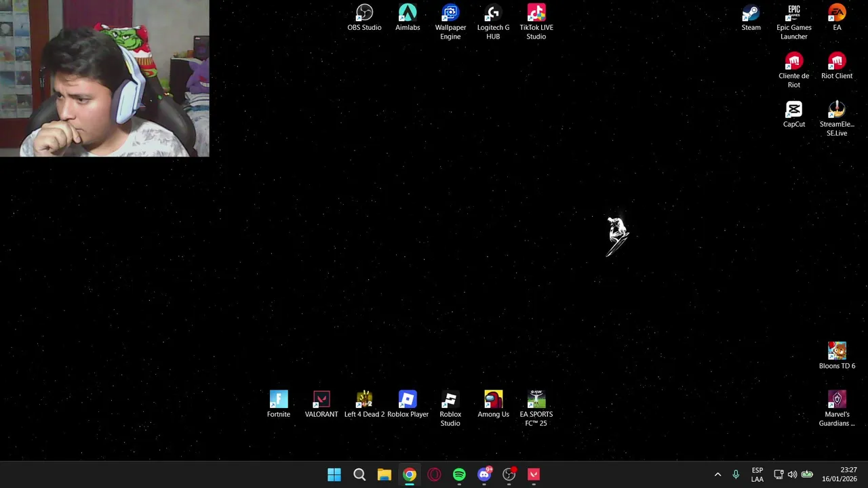The image size is (868, 488).
Task: Open File Explorer from the taskbar
Action: click(384, 474)
